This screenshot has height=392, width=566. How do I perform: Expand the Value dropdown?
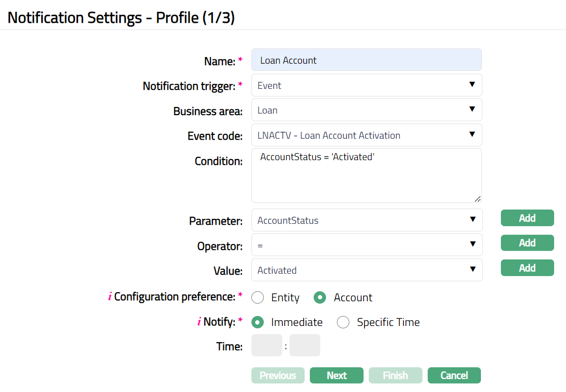[x=366, y=270]
